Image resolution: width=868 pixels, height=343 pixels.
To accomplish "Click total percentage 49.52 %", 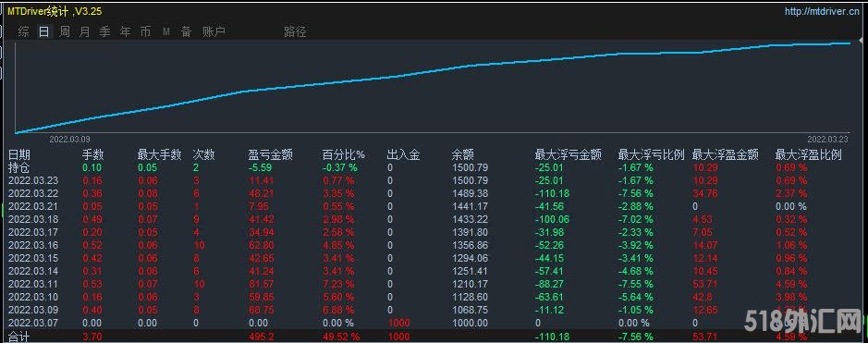I will [341, 337].
